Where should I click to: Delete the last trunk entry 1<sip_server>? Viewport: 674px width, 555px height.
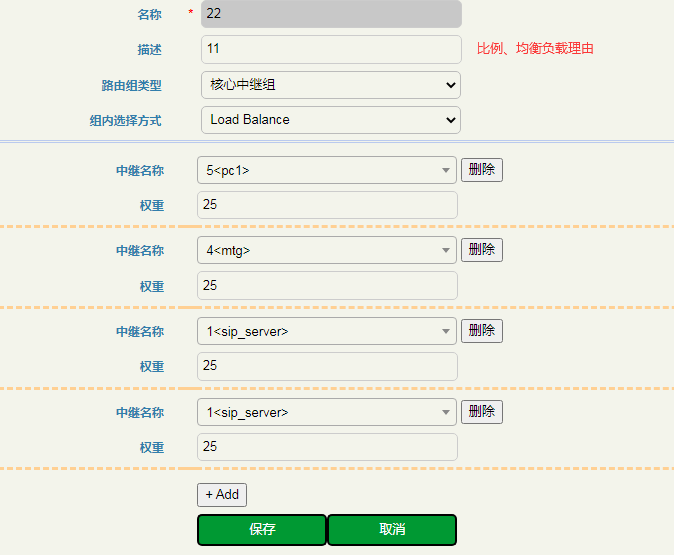(x=481, y=412)
